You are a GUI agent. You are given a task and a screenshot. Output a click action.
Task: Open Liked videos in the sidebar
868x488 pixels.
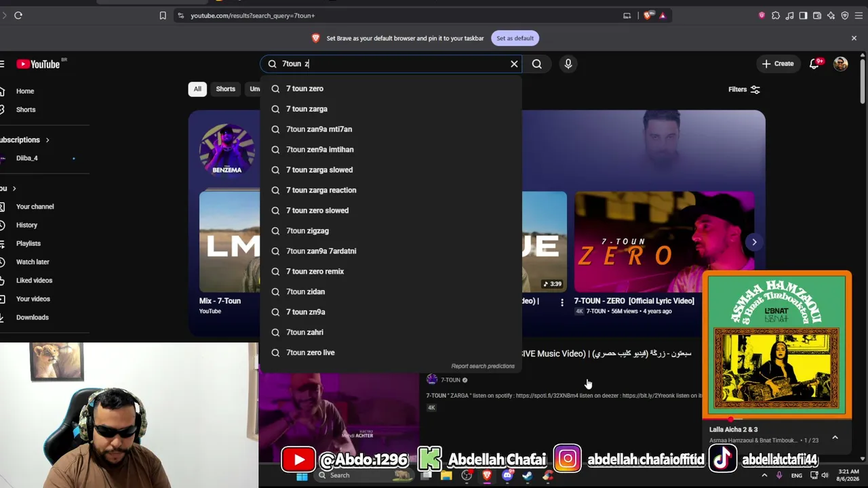pos(44,281)
